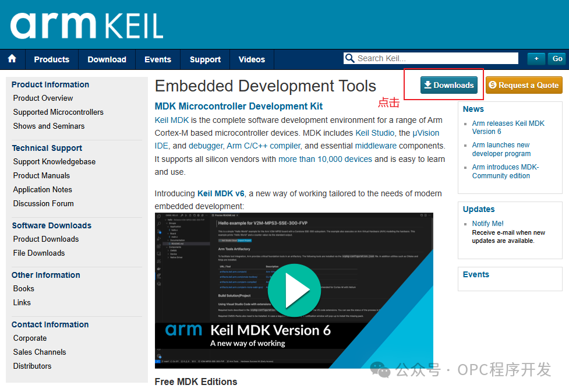Open Links entry in sidebar
This screenshot has height=392, width=569.
pos(22,302)
